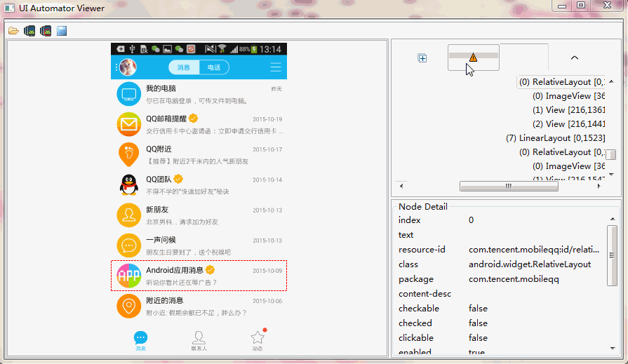Toggle the NAF nodes warning triangle button
This screenshot has height=364, width=628.
[x=473, y=58]
